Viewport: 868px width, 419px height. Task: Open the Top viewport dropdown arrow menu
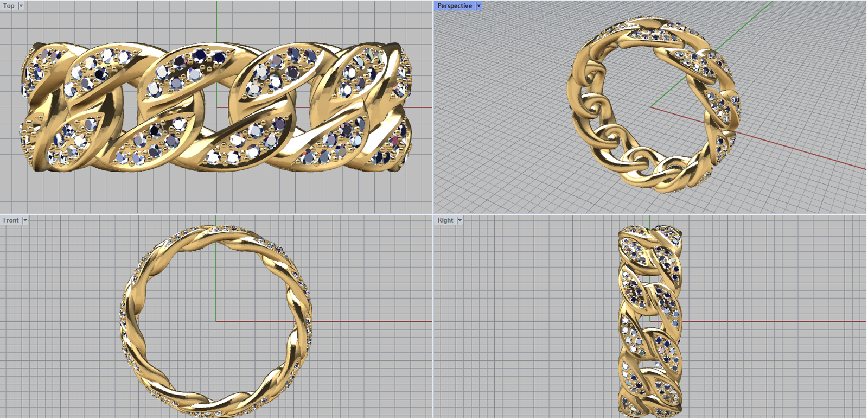click(x=21, y=5)
